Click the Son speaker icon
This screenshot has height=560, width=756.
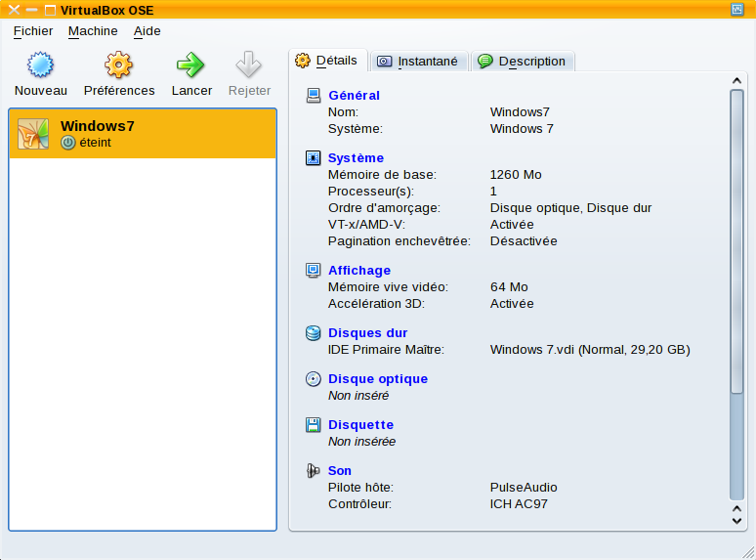(314, 470)
